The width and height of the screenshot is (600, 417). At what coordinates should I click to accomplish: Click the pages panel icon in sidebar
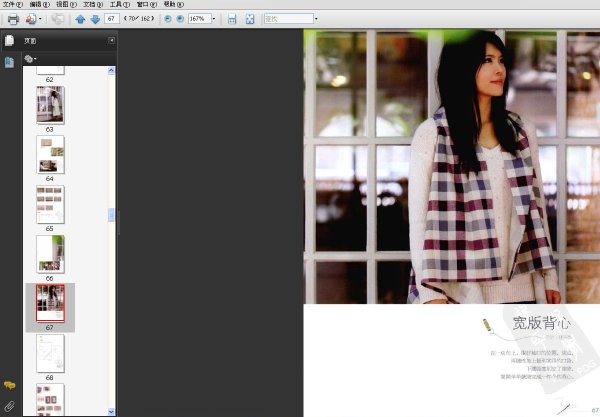pos(10,40)
